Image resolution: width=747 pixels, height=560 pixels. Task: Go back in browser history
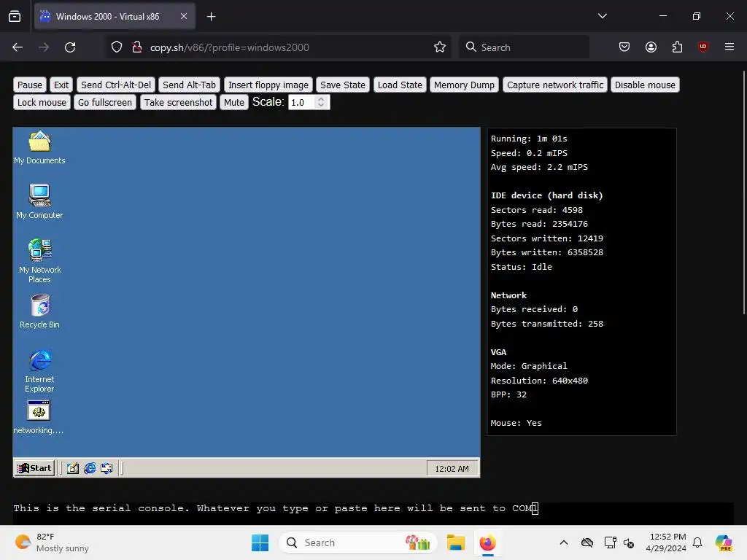[x=18, y=47]
